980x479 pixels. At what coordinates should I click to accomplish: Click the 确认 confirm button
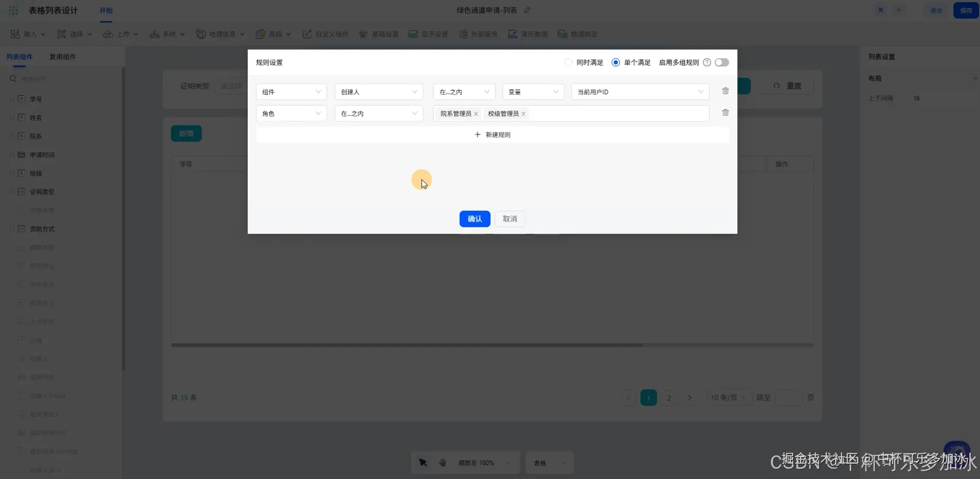pos(474,218)
